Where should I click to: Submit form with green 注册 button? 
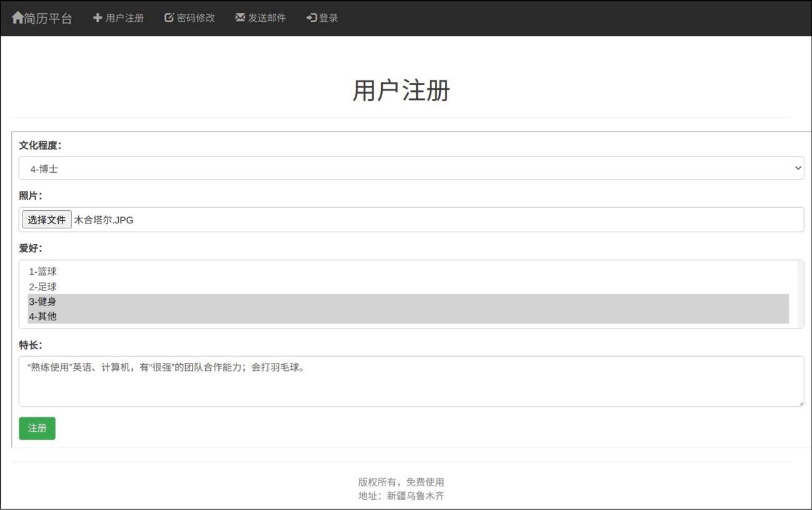click(37, 428)
